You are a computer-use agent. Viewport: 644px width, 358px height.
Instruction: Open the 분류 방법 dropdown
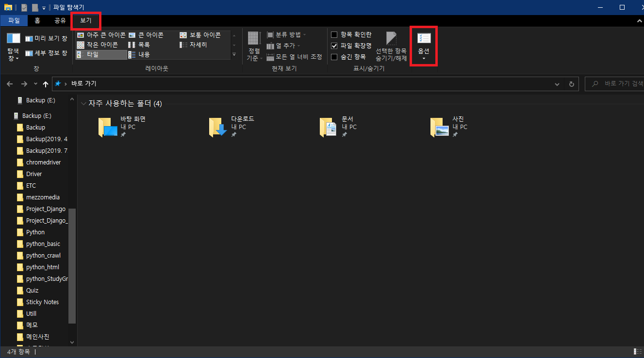(286, 35)
